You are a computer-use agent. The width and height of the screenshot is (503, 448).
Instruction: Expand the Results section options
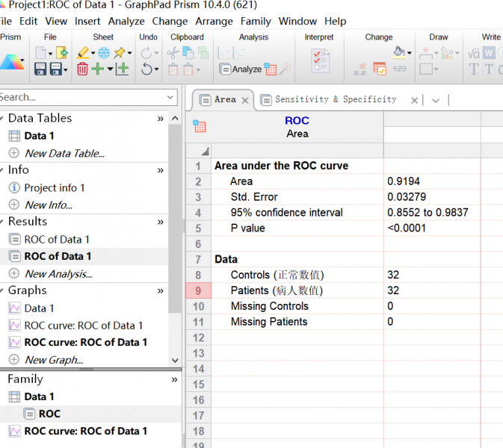click(x=160, y=222)
